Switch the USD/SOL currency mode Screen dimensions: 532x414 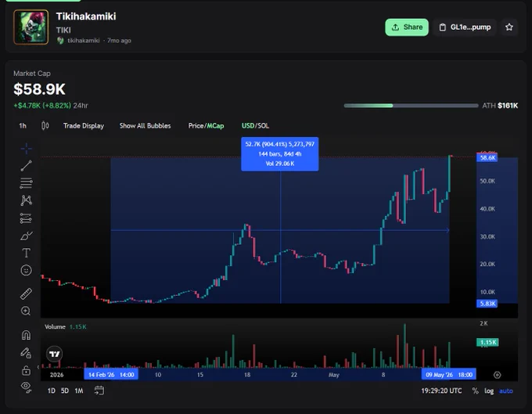click(255, 125)
